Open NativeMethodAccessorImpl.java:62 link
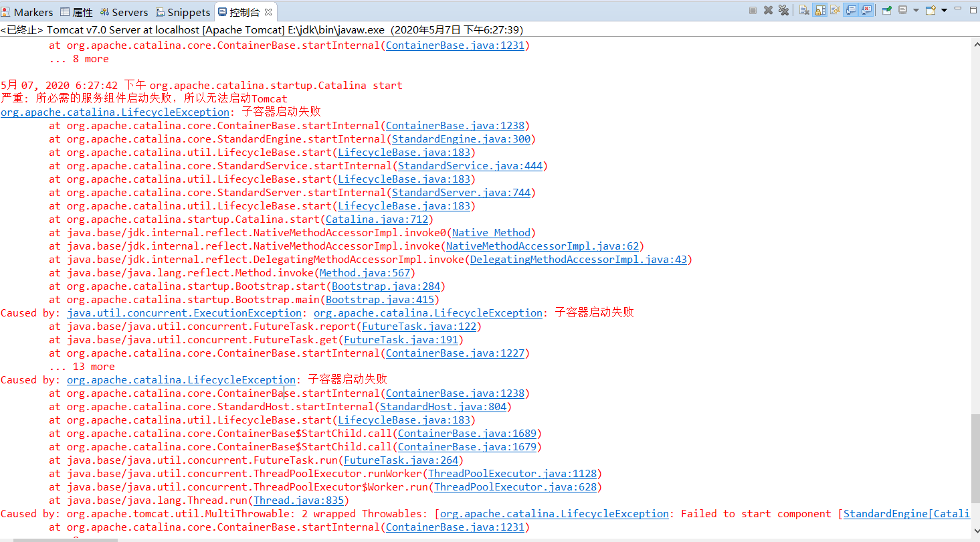This screenshot has width=980, height=542. [x=543, y=246]
